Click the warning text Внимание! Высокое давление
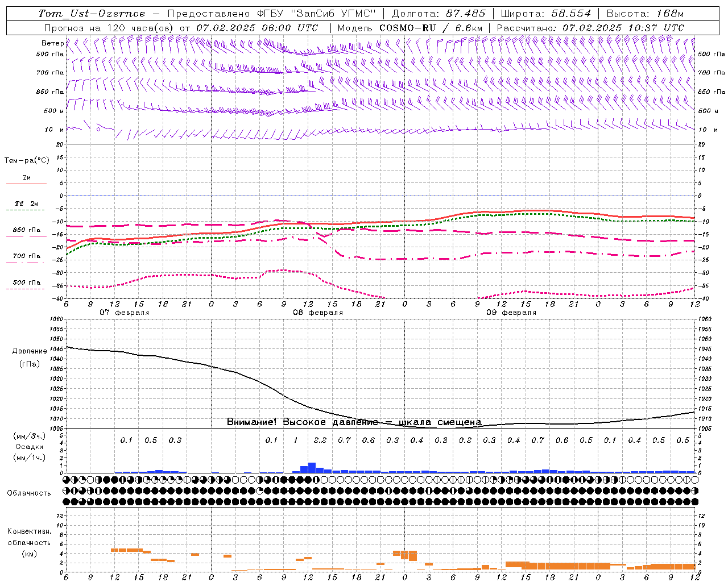 (302, 422)
